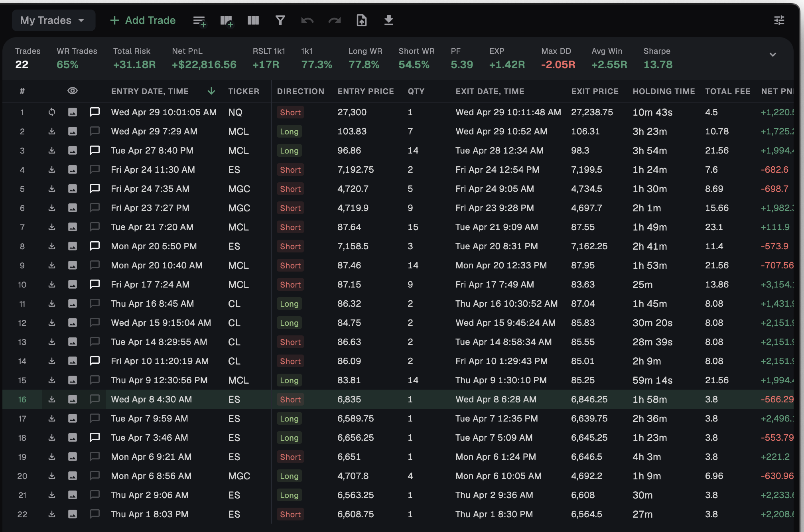Open the comment icon for NQ trade
This screenshot has width=804, height=532.
pos(95,112)
